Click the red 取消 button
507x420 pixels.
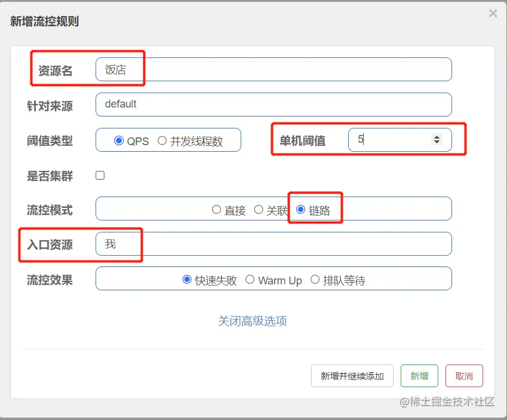tap(464, 376)
